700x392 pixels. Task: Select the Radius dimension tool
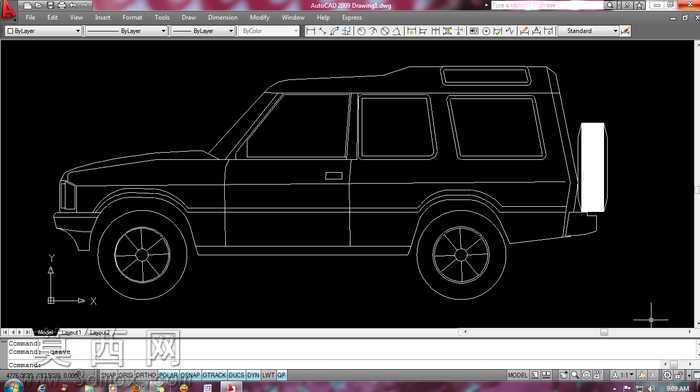(x=361, y=31)
